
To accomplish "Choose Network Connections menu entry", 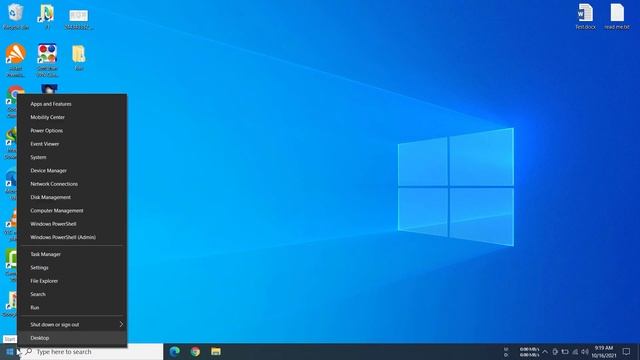I will (72, 184).
